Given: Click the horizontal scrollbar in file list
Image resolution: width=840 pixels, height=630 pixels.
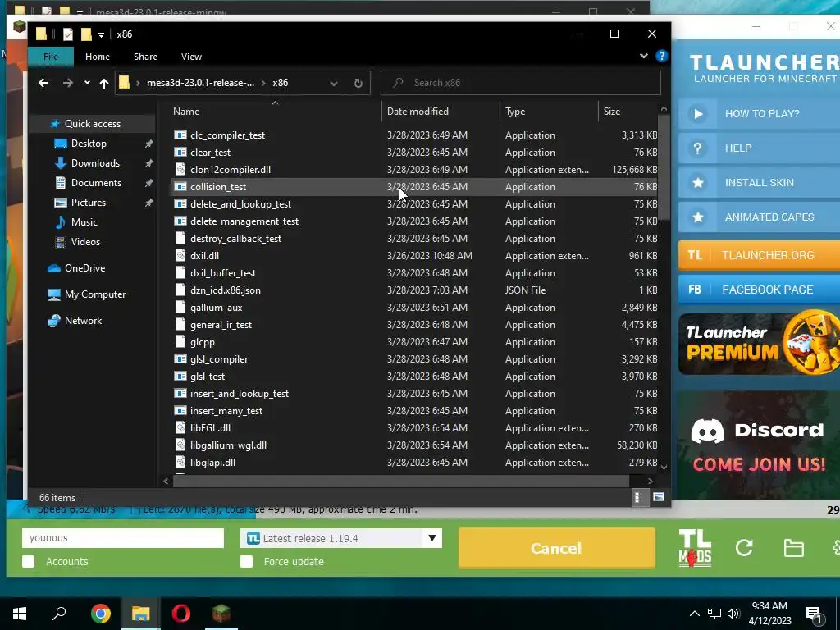Looking at the screenshot, I should coord(400,481).
